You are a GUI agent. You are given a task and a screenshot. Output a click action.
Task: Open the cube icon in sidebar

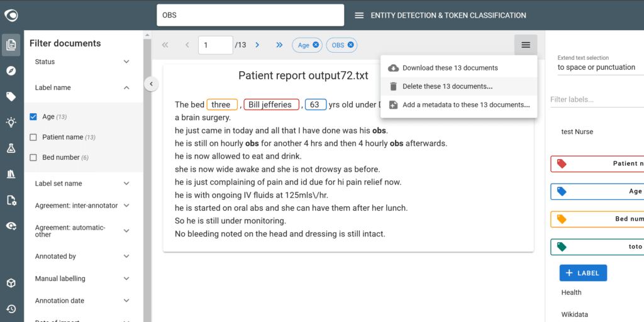(11, 283)
